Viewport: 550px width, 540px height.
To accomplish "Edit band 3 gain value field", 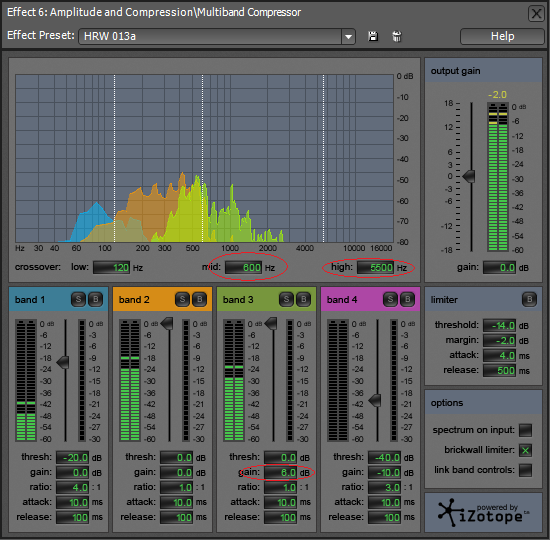I will [281, 473].
